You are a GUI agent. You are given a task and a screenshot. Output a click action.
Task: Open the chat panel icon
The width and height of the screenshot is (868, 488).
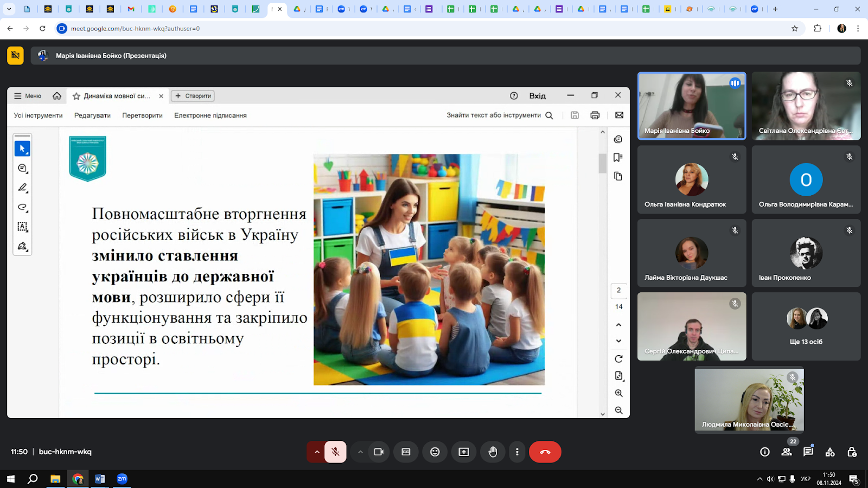[808, 452]
